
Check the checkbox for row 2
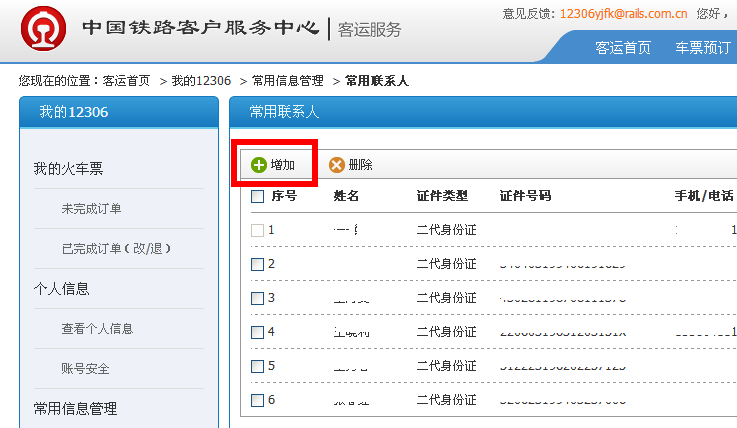click(x=258, y=264)
